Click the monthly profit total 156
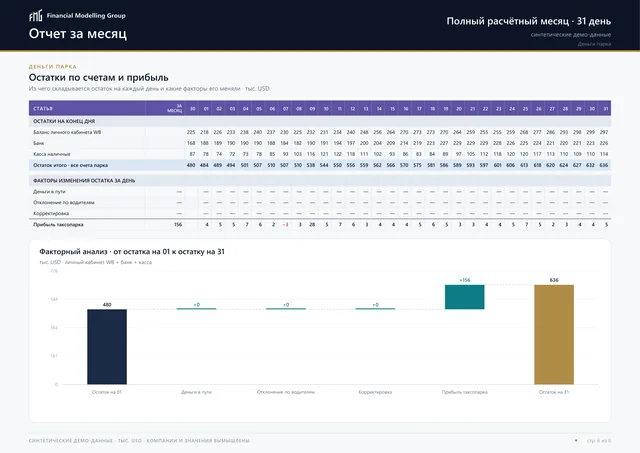The image size is (640, 453). point(178,224)
